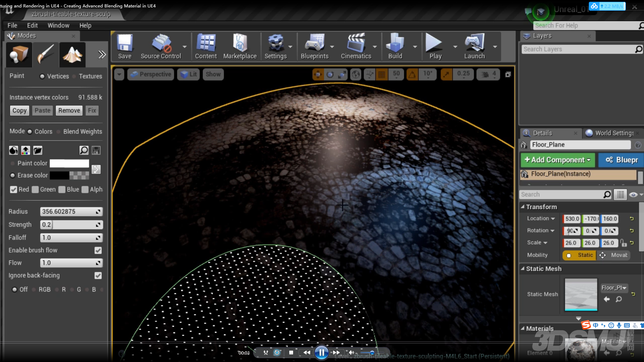Toggle world/local coordinate system globe icon

(355, 74)
